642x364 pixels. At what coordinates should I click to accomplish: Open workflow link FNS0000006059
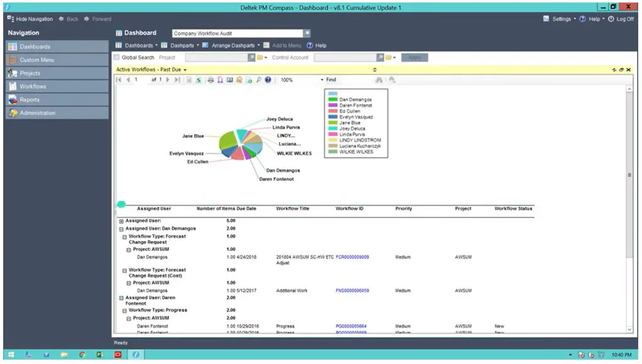pyautogui.click(x=352, y=291)
